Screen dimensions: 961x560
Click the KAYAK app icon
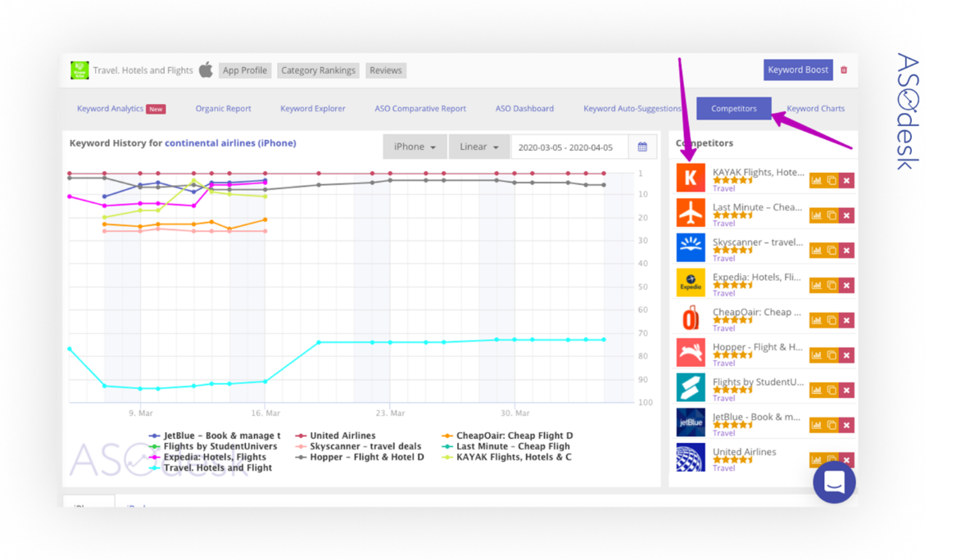(691, 178)
